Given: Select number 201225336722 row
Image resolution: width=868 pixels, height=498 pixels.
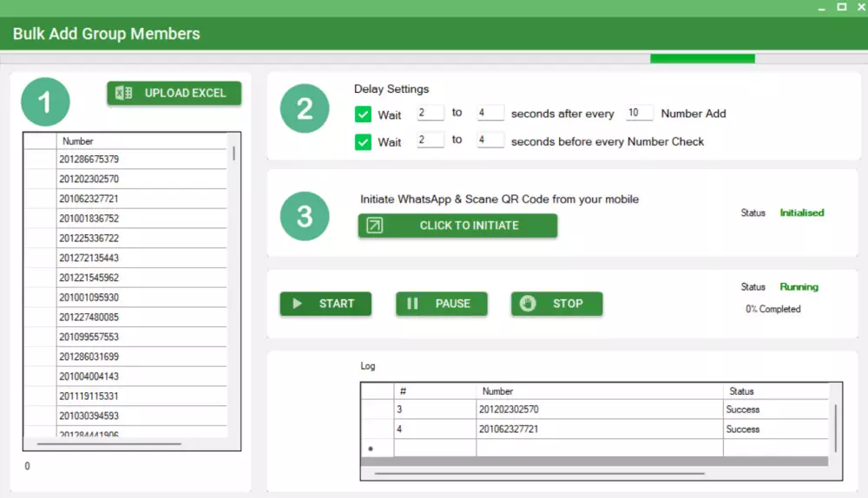Looking at the screenshot, I should pyautogui.click(x=141, y=238).
